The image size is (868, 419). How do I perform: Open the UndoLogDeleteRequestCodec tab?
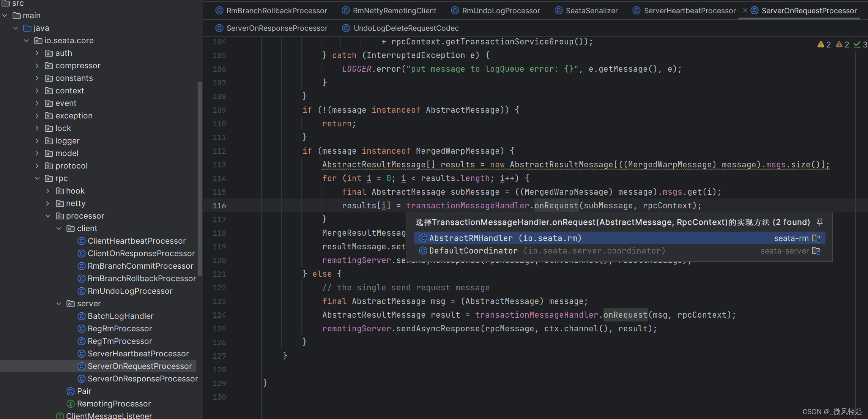[x=400, y=28]
